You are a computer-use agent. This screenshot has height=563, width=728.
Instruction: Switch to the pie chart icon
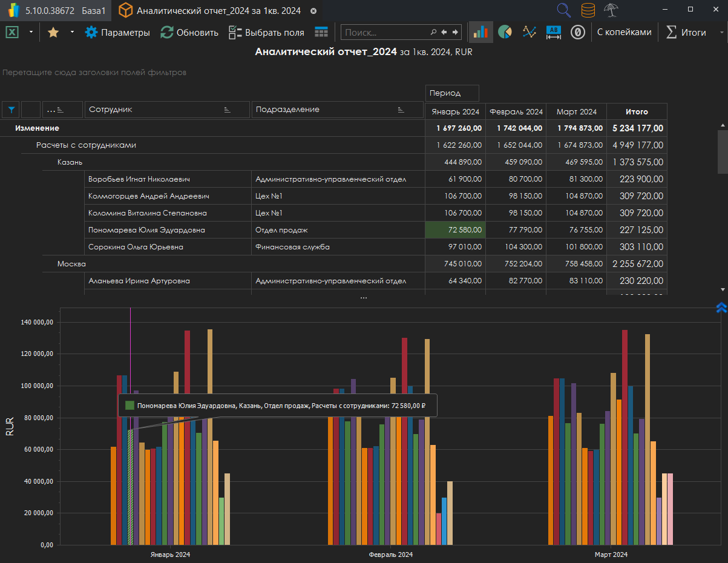coord(505,33)
